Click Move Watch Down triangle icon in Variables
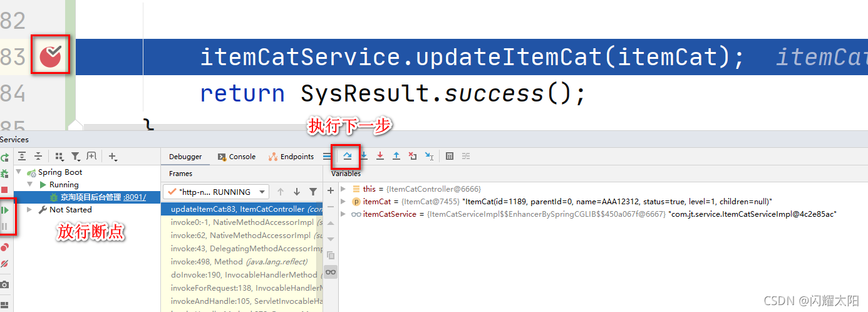 point(331,239)
